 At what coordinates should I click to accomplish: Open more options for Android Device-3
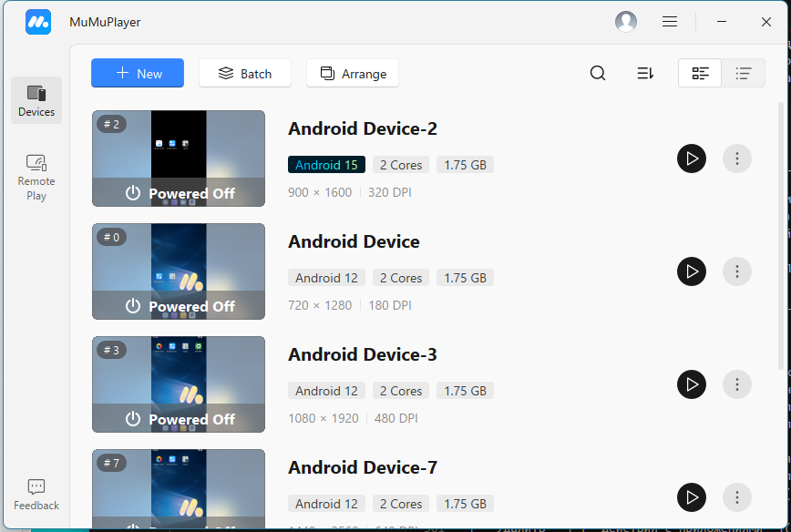pos(737,384)
